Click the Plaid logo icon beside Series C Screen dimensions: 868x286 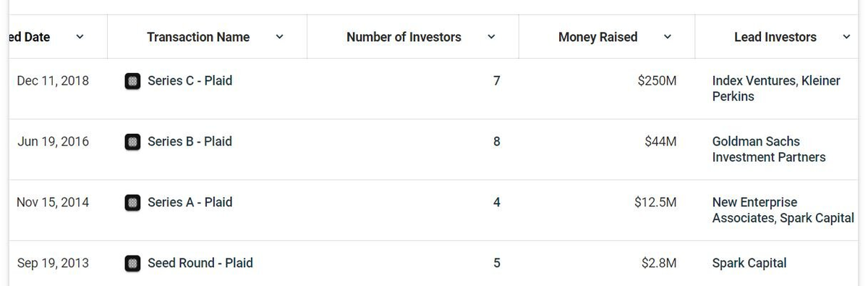coord(132,82)
